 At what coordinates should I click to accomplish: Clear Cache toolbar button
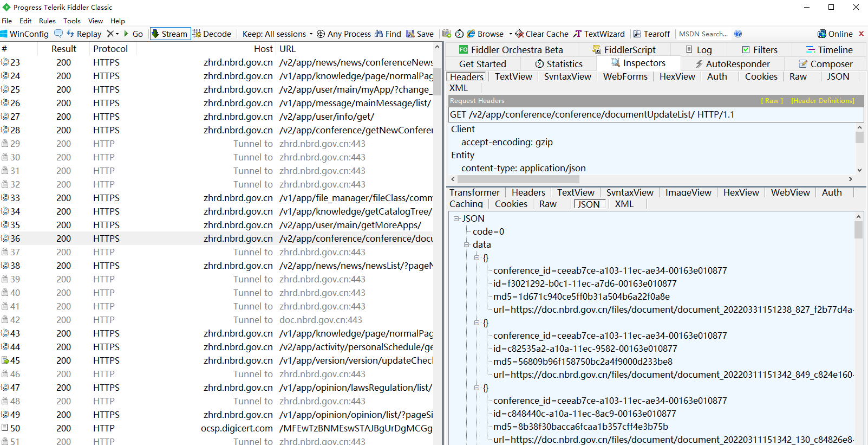tap(541, 34)
